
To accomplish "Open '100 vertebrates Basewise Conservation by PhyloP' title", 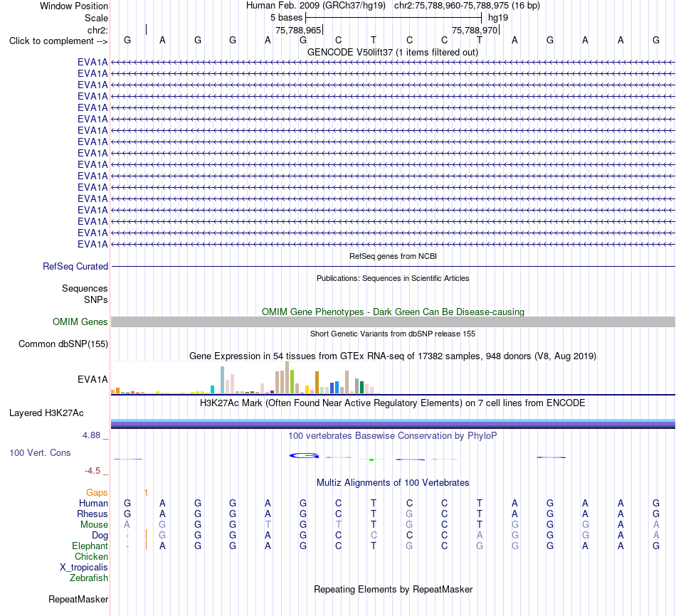I will point(393,436).
